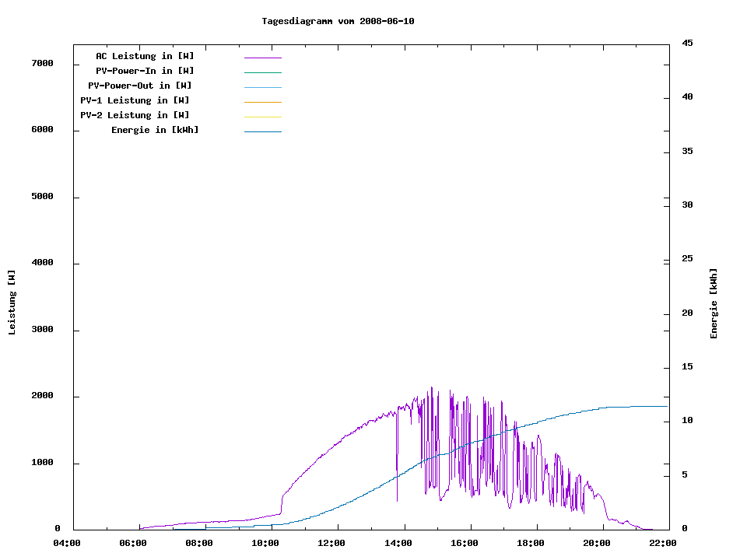Click the yellow PV-2 Leistung legend line

[262, 116]
